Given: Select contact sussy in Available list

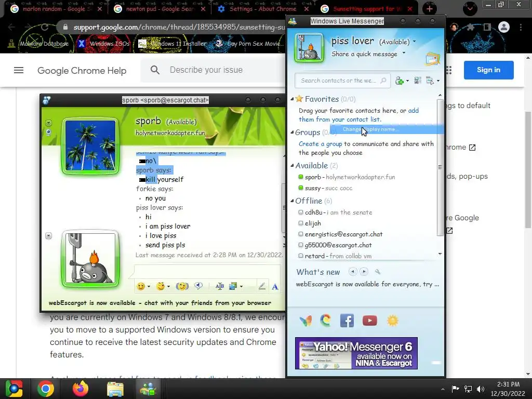Looking at the screenshot, I should (x=325, y=188).
